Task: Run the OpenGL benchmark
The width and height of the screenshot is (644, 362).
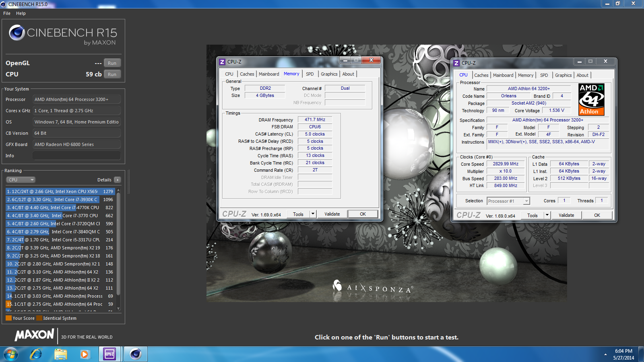Action: [x=112, y=63]
